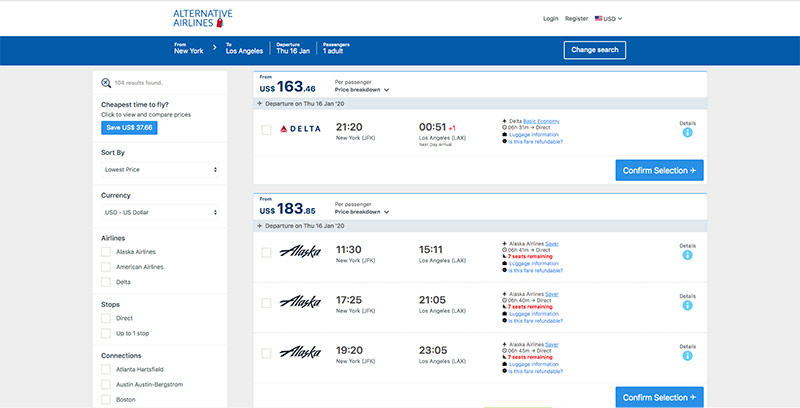Open Luggage information for Alaska 19:20 flight
The image size is (800, 408).
click(534, 365)
